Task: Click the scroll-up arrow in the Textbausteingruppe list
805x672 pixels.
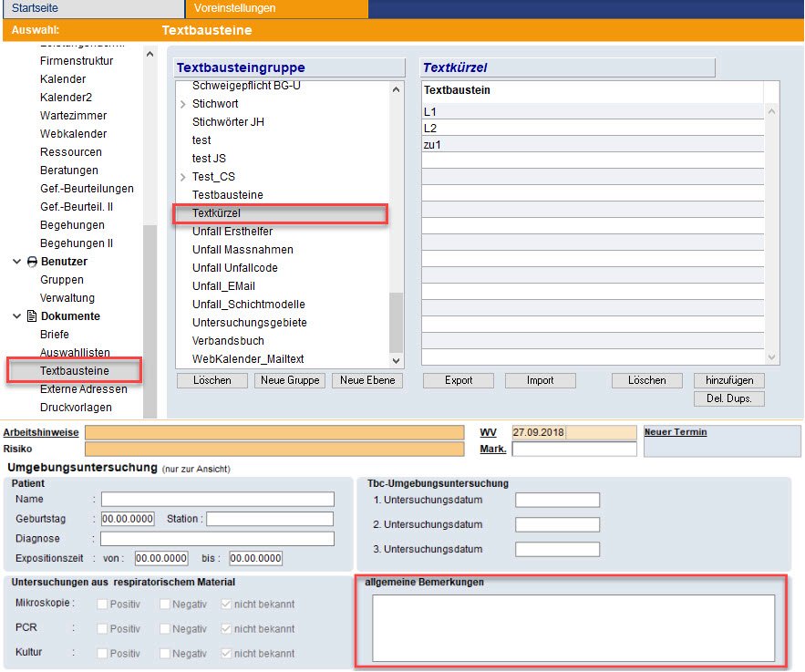Action: (x=396, y=89)
